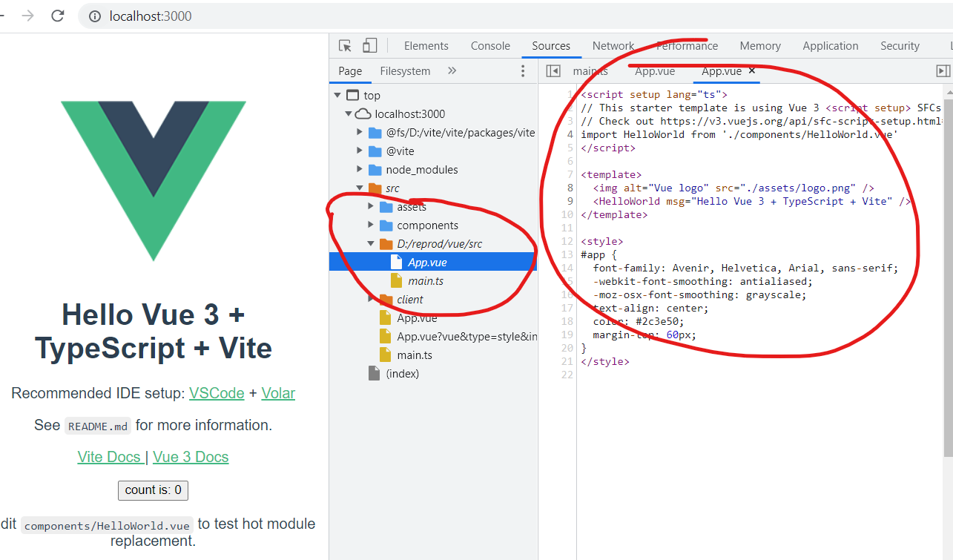Screen dimensions: 953x560
Task: Expand the assets folder
Action: [x=371, y=207]
